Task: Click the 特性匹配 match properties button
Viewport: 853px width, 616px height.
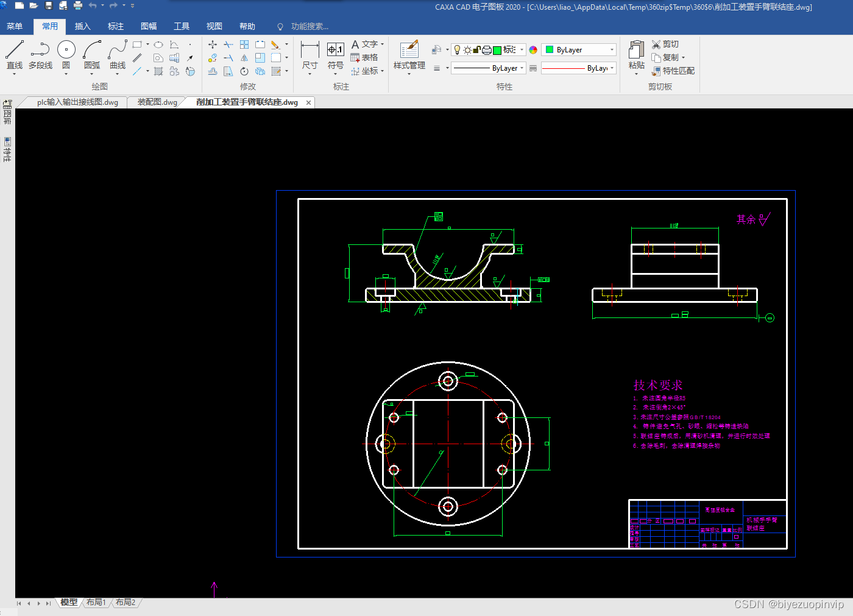Action: (x=673, y=71)
